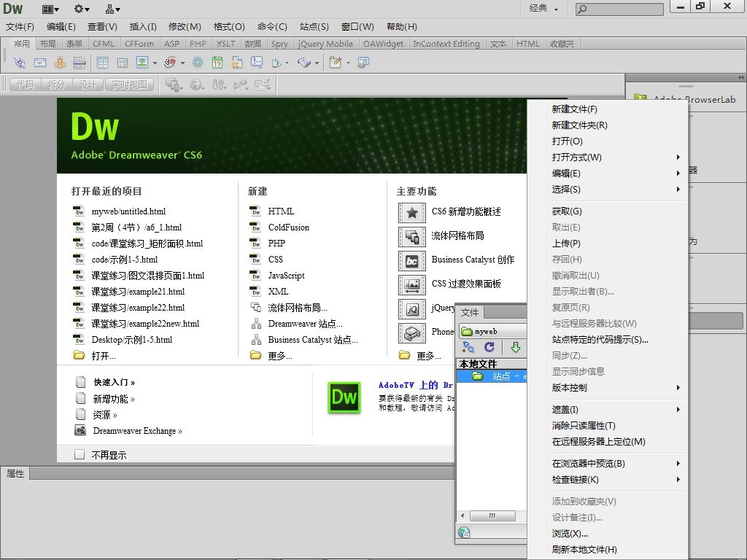Toggle the 不再显示 checkbox
Image resolution: width=747 pixels, height=560 pixels.
pyautogui.click(x=80, y=454)
